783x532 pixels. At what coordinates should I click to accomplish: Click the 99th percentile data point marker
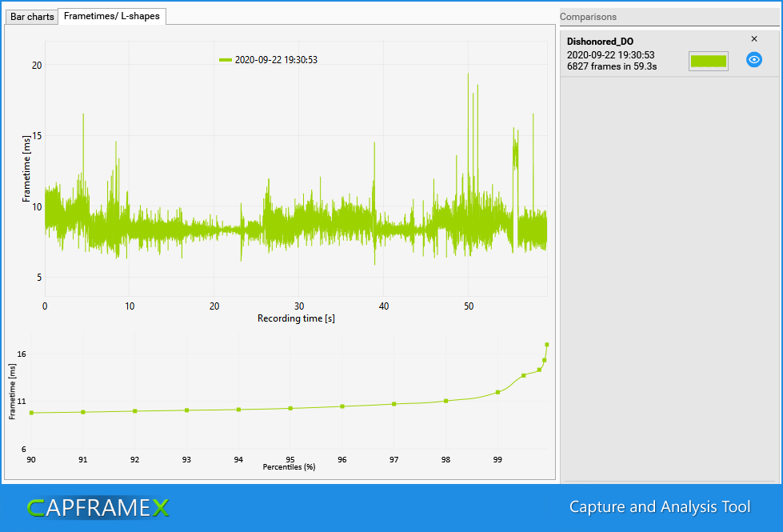(x=497, y=392)
